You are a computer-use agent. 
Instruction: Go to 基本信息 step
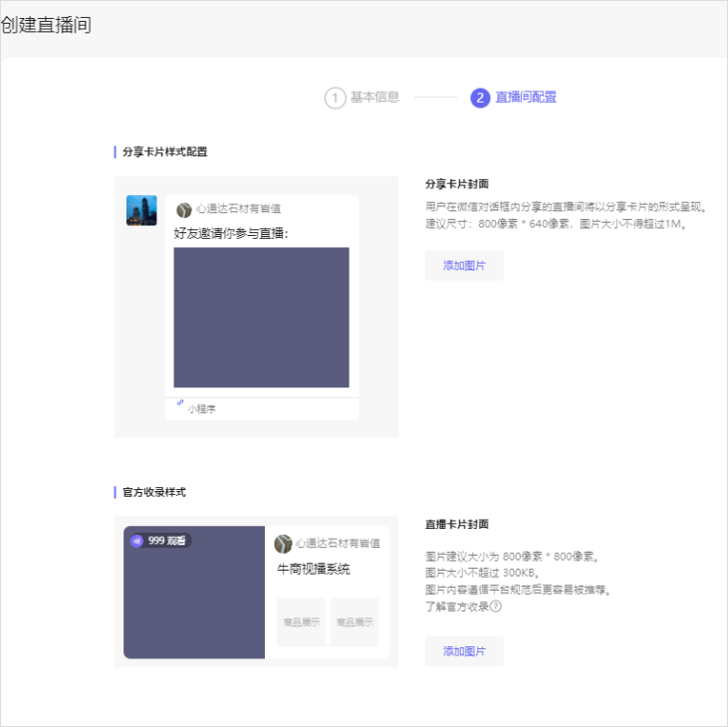pos(374,98)
